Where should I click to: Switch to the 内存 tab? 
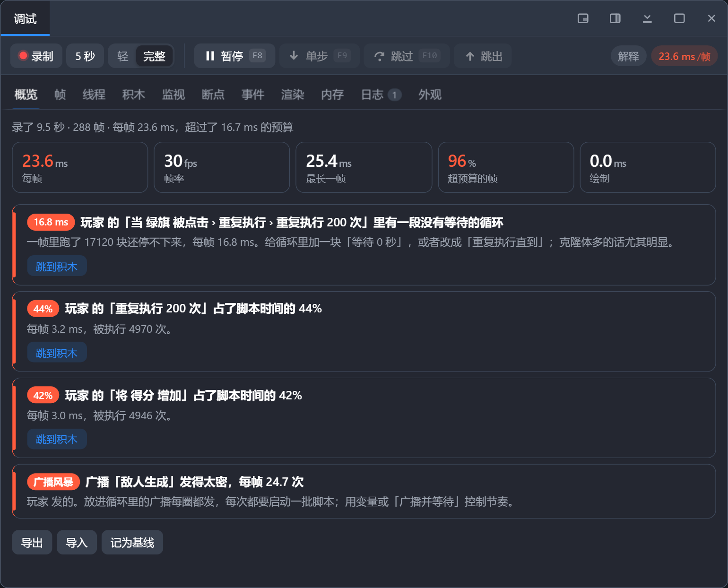point(332,95)
